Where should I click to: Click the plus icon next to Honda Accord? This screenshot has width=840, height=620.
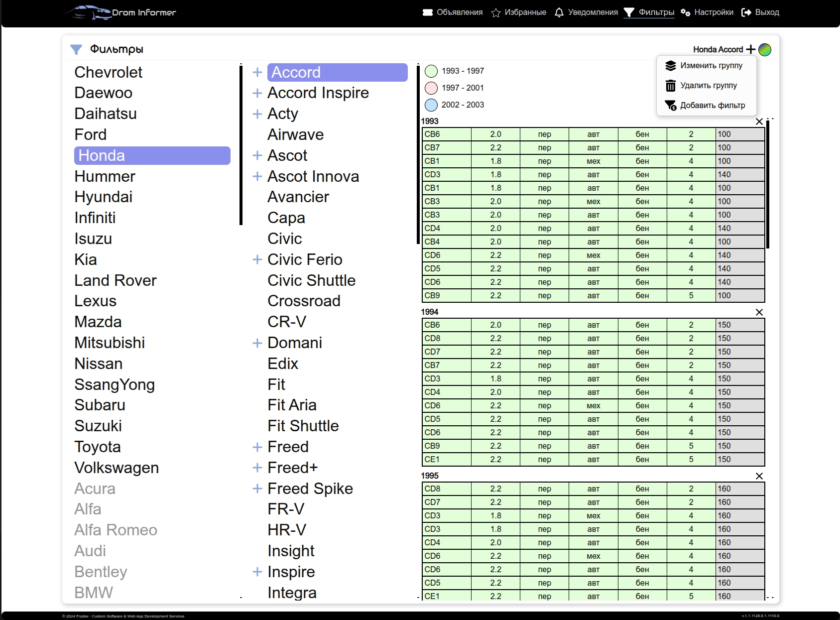751,49
